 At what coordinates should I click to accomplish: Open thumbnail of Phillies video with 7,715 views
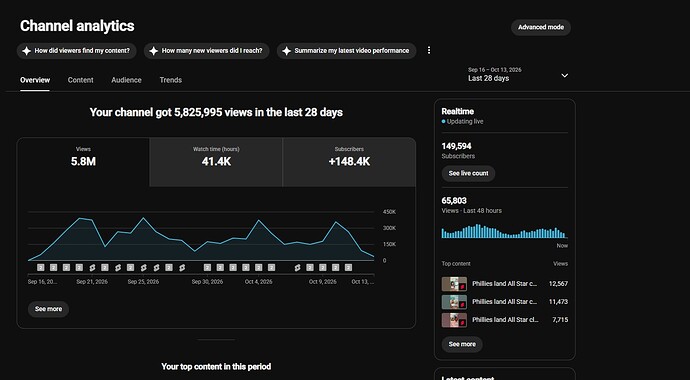(454, 320)
